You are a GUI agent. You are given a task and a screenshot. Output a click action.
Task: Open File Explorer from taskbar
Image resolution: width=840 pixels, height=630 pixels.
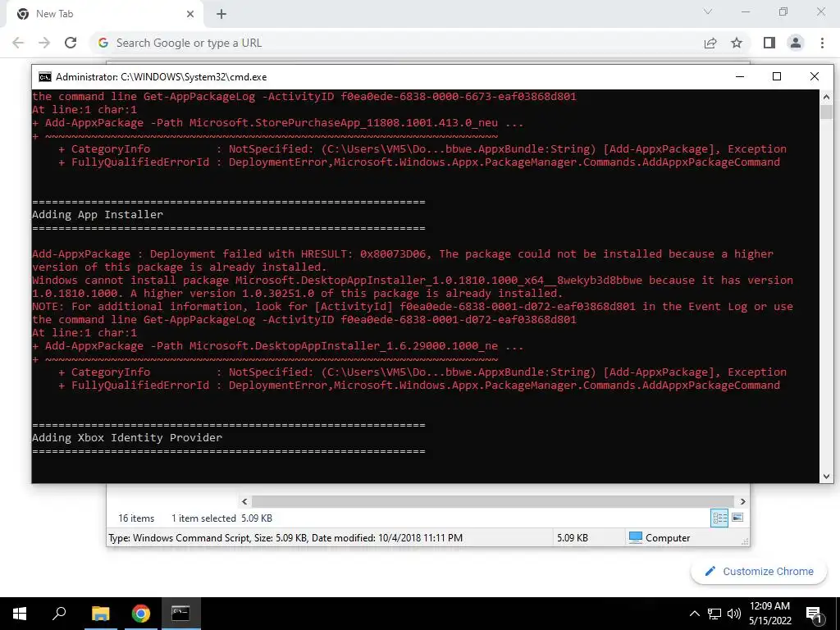100,614
